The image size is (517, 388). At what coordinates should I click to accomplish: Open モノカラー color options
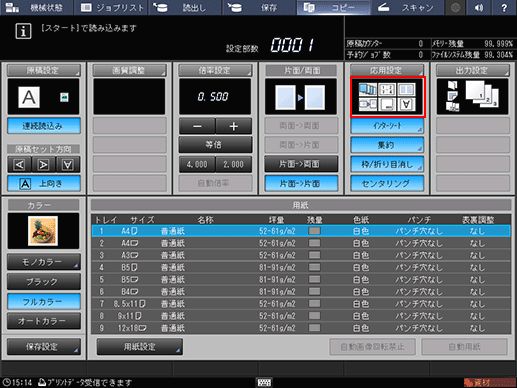pyautogui.click(x=44, y=262)
